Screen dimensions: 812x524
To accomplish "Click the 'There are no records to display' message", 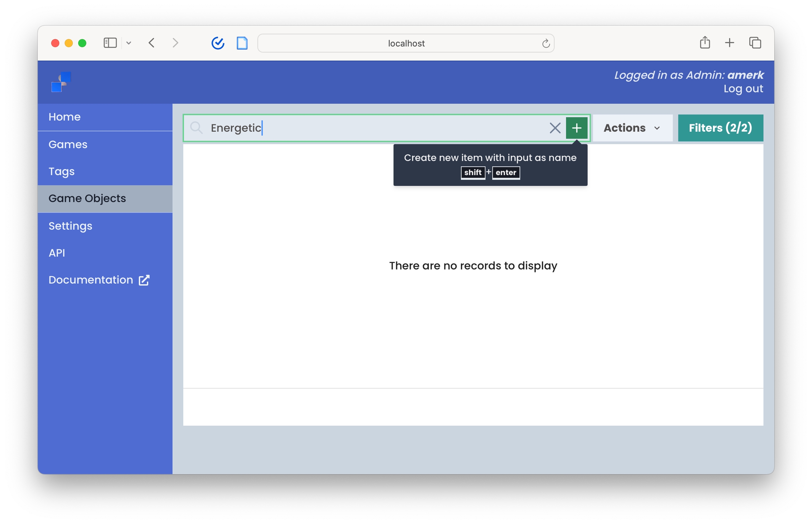I will (473, 266).
